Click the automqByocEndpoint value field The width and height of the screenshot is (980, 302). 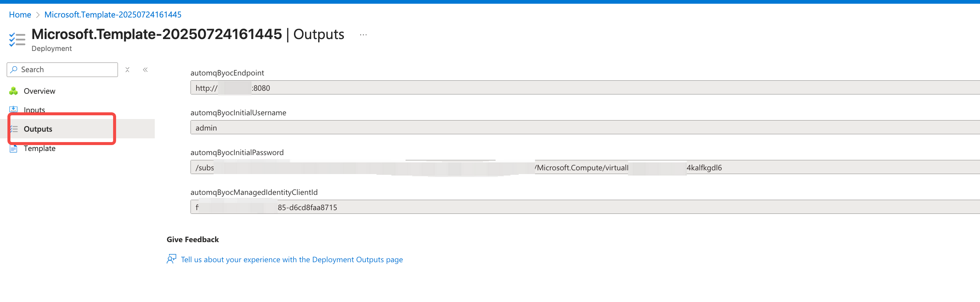(x=585, y=87)
